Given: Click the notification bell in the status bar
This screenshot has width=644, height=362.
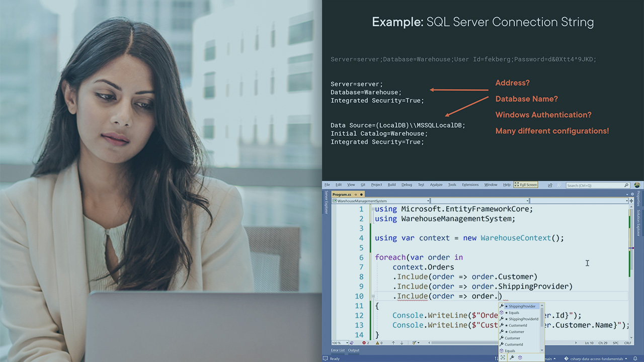Looking at the screenshot, I should [x=635, y=358].
